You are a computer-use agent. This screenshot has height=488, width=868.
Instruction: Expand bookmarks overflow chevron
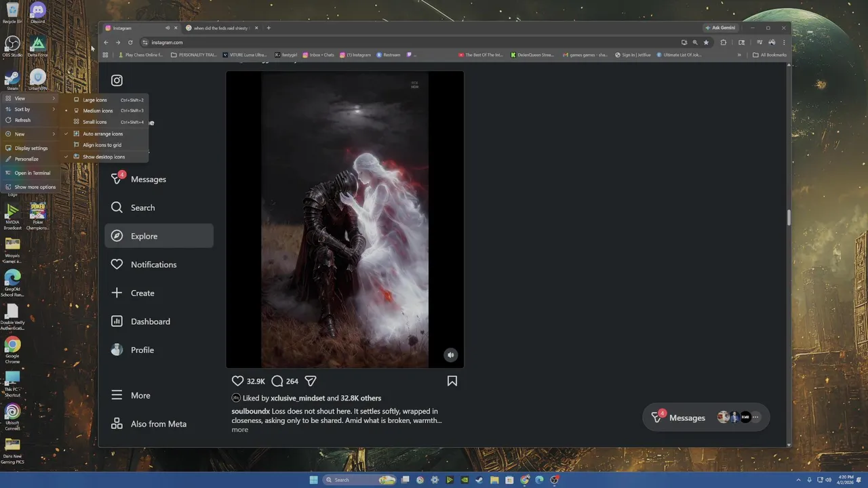pos(739,55)
